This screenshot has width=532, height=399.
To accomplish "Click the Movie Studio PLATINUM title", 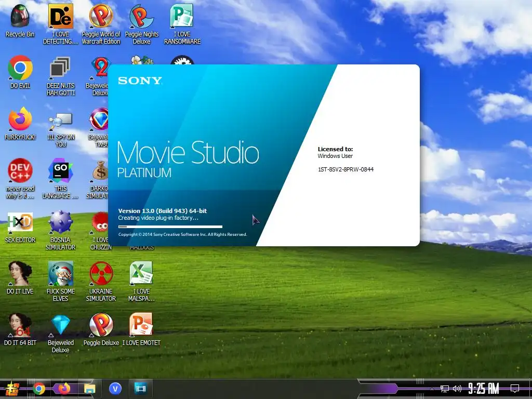I will click(x=188, y=159).
